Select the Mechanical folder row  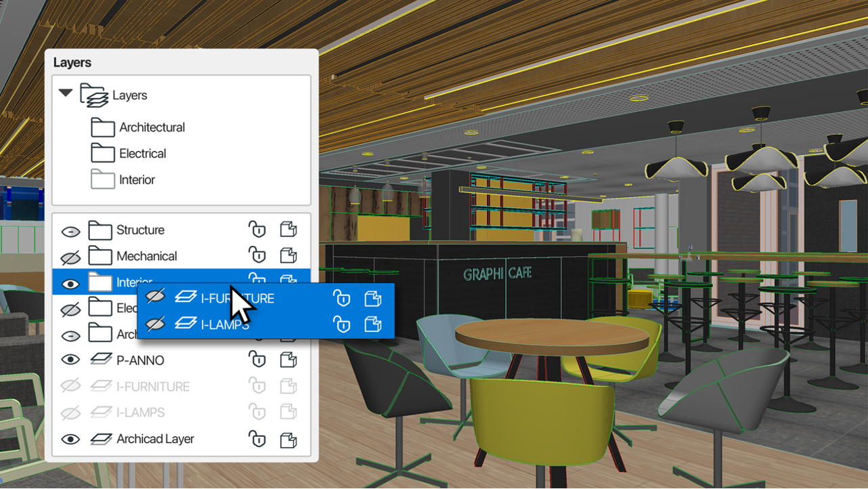[x=146, y=256]
